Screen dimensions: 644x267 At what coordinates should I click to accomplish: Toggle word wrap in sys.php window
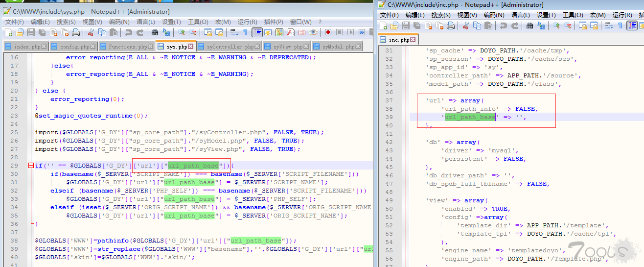pyautogui.click(x=234, y=32)
